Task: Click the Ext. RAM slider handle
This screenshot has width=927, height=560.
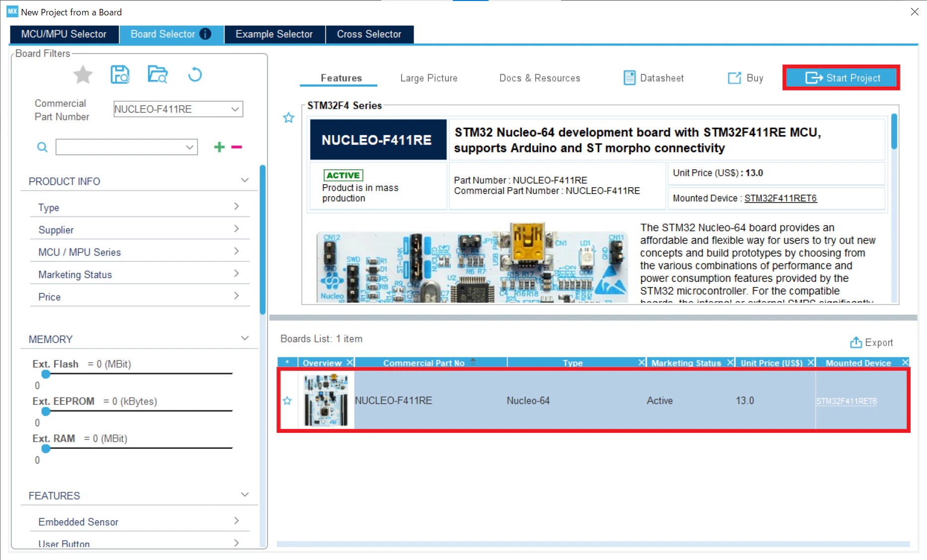Action: point(46,448)
